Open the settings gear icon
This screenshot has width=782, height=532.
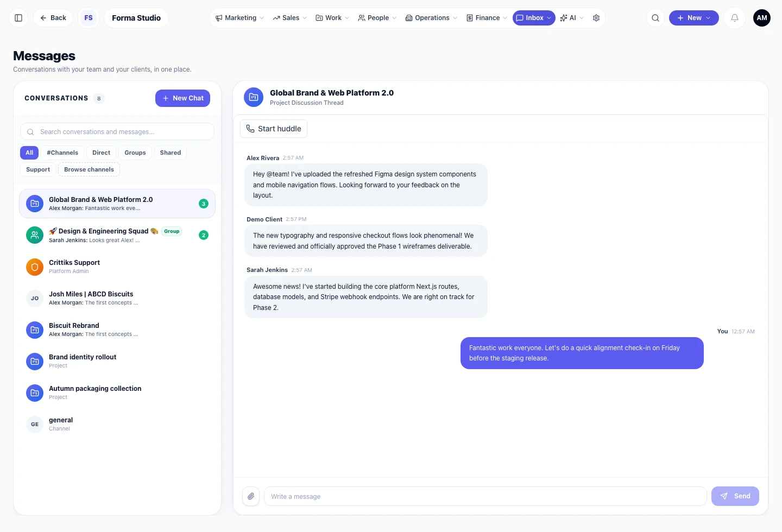[x=596, y=18]
